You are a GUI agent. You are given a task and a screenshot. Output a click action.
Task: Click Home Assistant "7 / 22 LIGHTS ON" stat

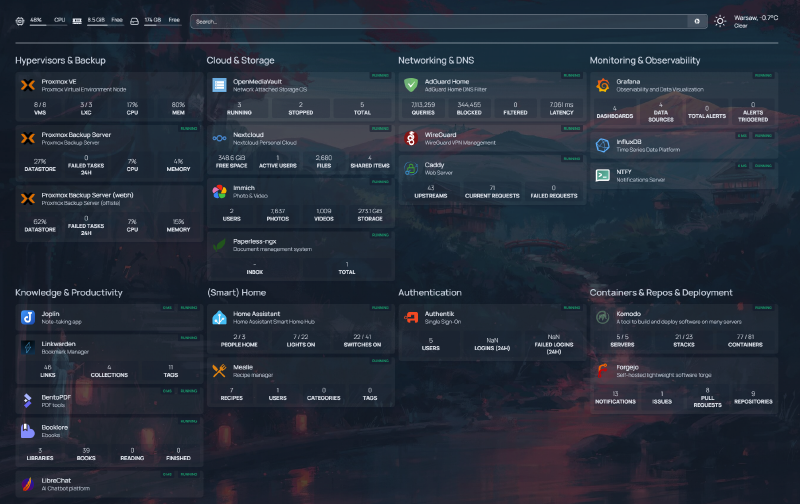(x=301, y=340)
